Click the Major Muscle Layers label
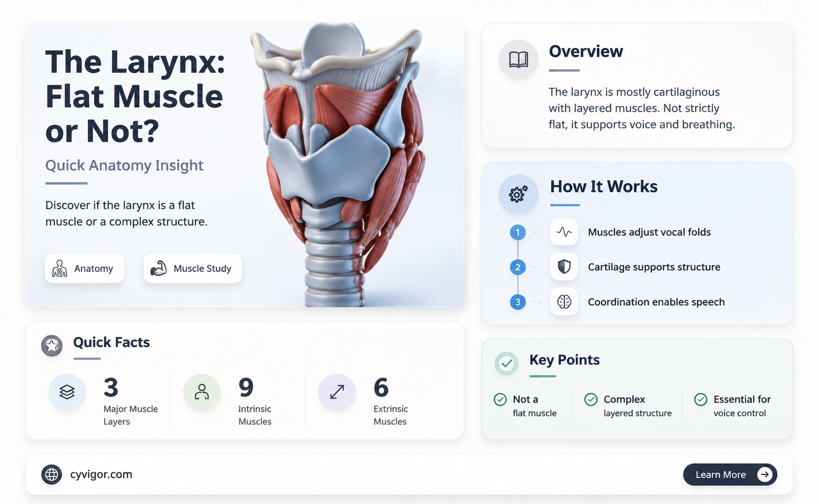819x504 pixels. (x=131, y=415)
